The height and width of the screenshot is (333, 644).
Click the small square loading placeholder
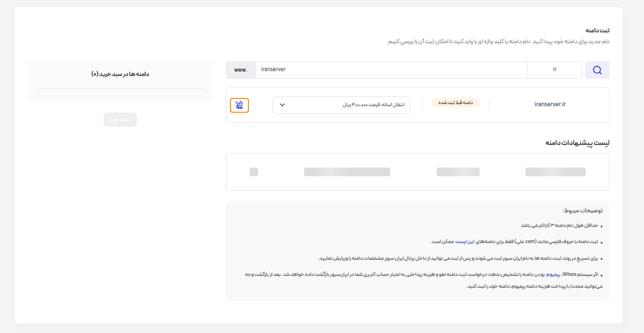coord(254,172)
